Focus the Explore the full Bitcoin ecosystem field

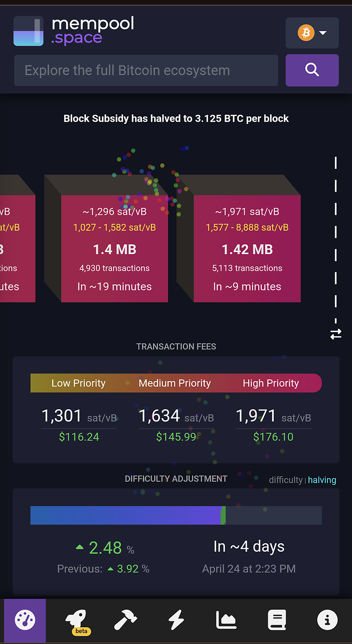tap(146, 70)
